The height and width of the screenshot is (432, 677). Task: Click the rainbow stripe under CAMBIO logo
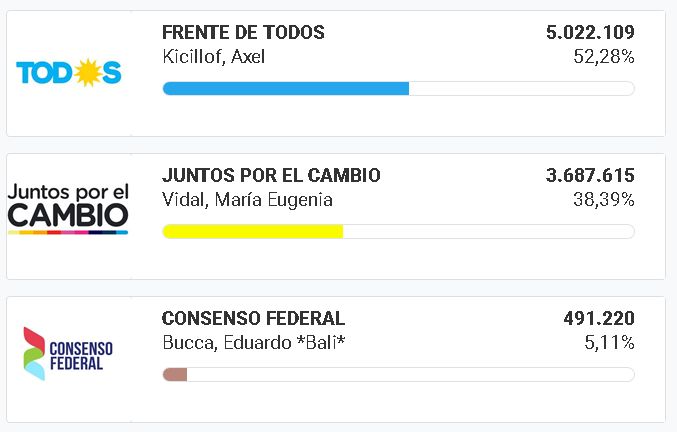(x=68, y=232)
